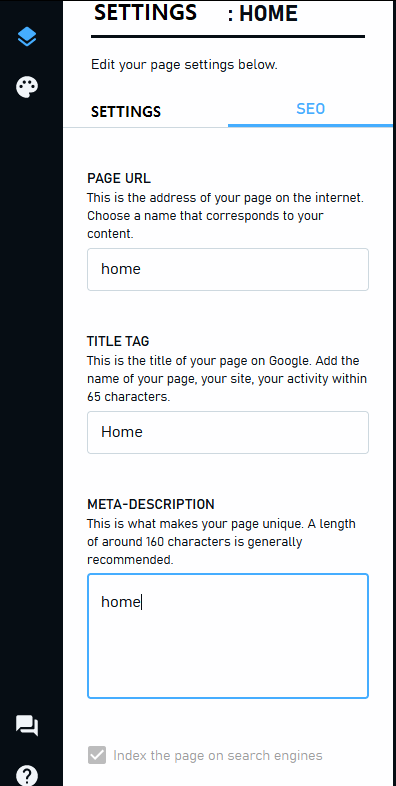Open the help question mark icon
The height and width of the screenshot is (786, 396).
(27, 775)
